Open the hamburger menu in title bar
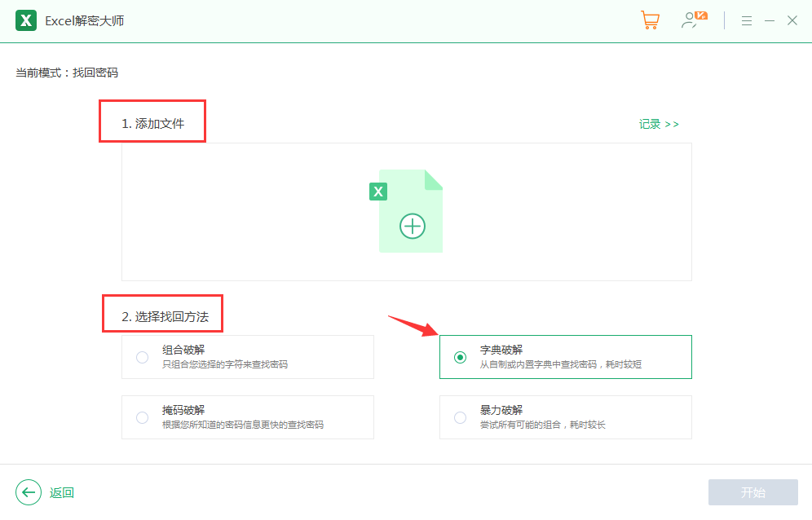 click(x=746, y=20)
